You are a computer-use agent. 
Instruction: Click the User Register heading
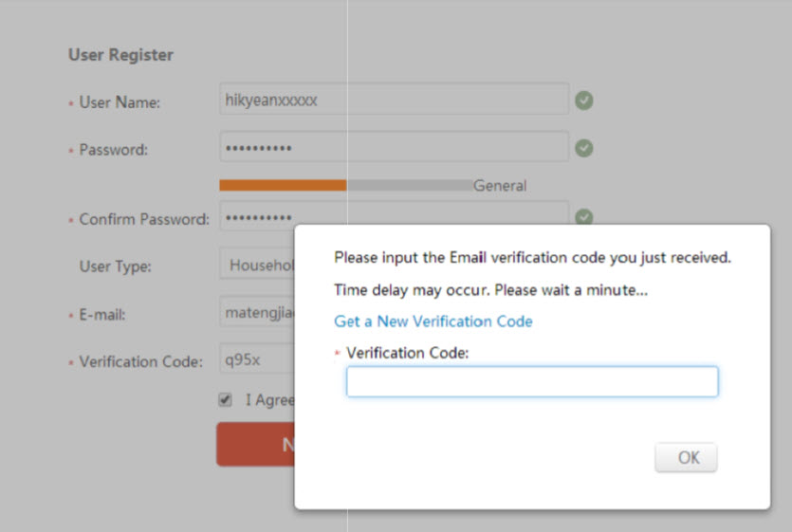pyautogui.click(x=120, y=55)
